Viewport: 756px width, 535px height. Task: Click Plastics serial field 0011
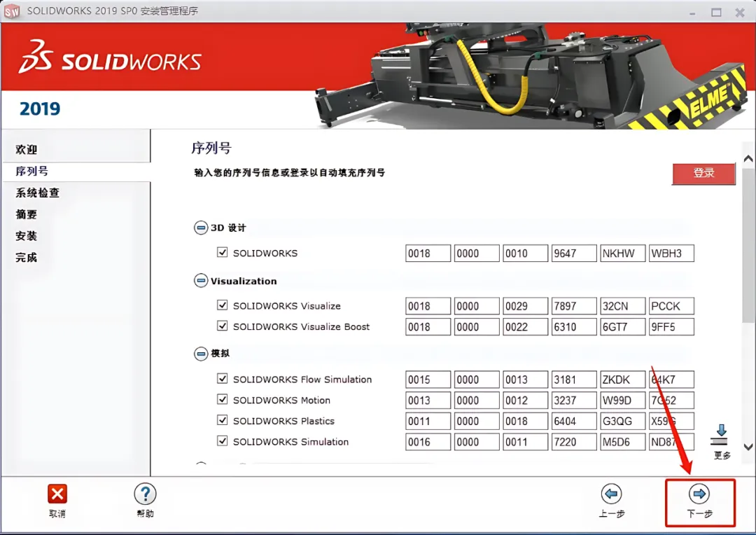pyautogui.click(x=428, y=421)
